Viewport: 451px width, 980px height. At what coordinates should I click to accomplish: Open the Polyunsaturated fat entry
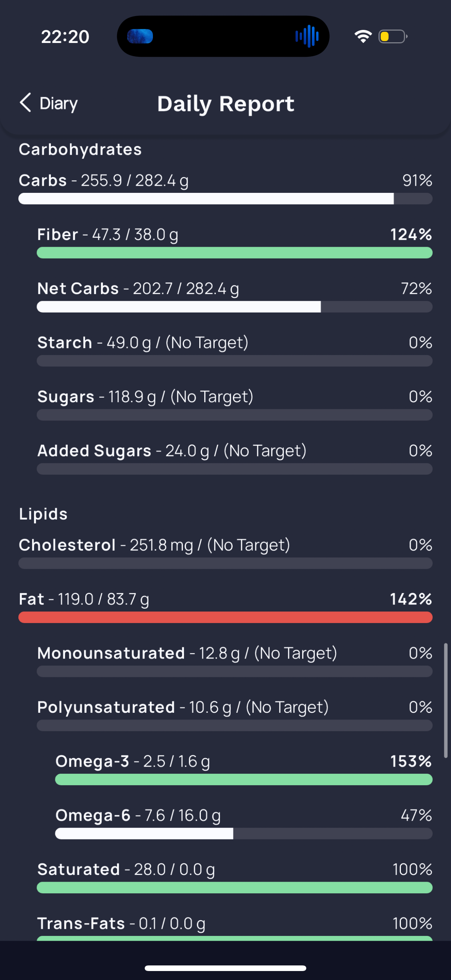[234, 715]
